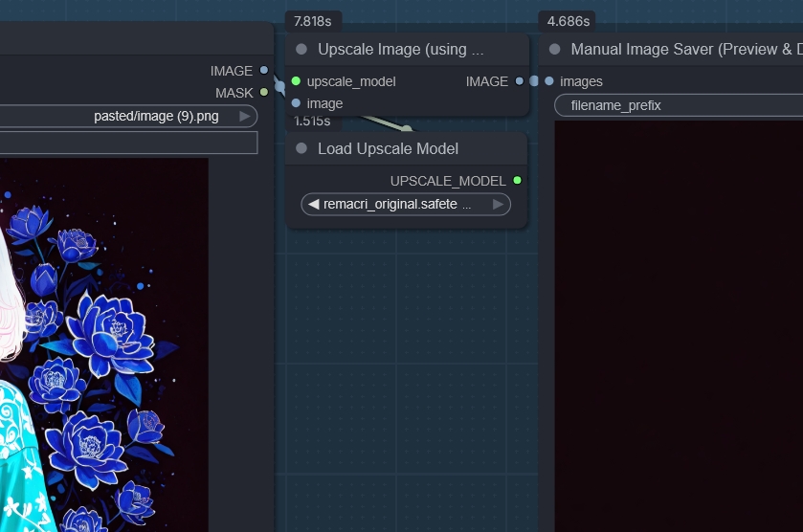The image size is (803, 532).
Task: Select previous upscale model with left arrow
Action: (x=313, y=204)
